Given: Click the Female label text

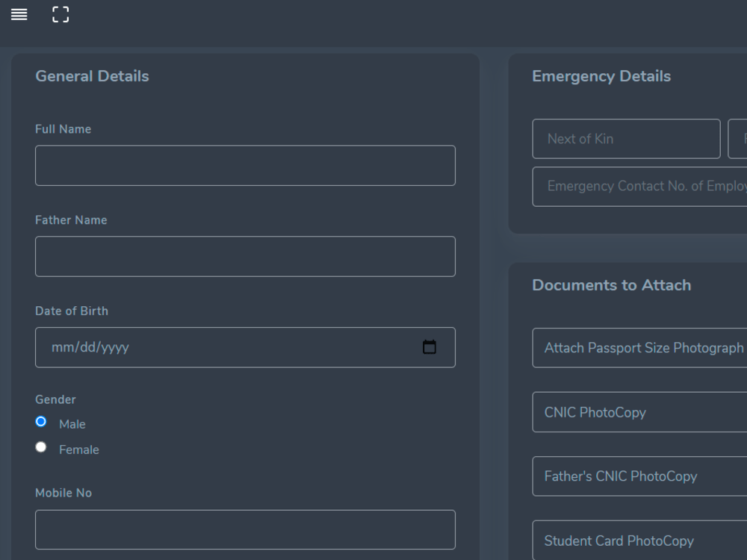Looking at the screenshot, I should point(79,449).
